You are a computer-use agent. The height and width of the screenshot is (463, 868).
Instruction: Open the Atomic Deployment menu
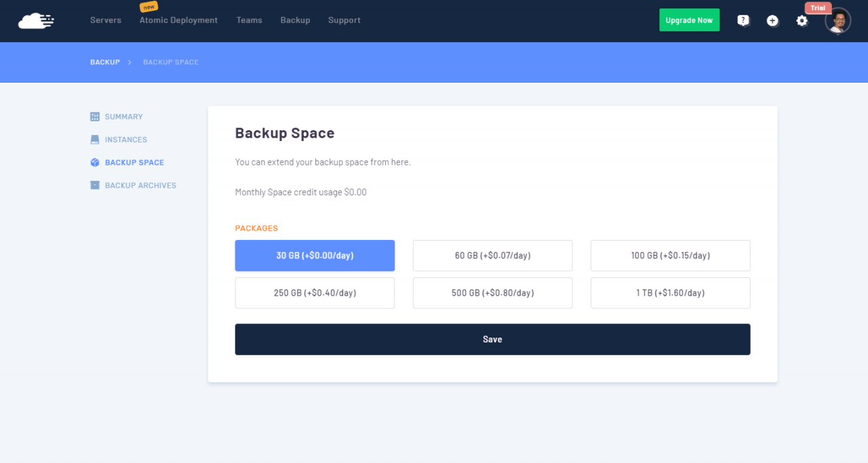pyautogui.click(x=178, y=20)
